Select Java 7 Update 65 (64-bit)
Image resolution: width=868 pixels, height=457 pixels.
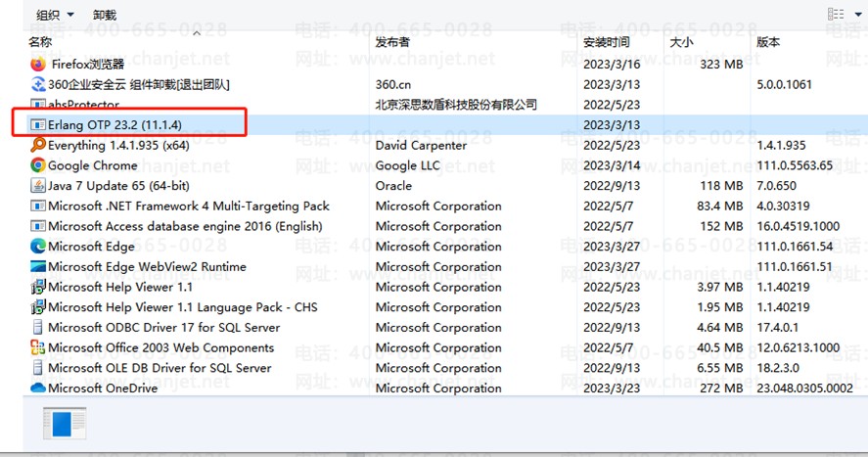[118, 186]
